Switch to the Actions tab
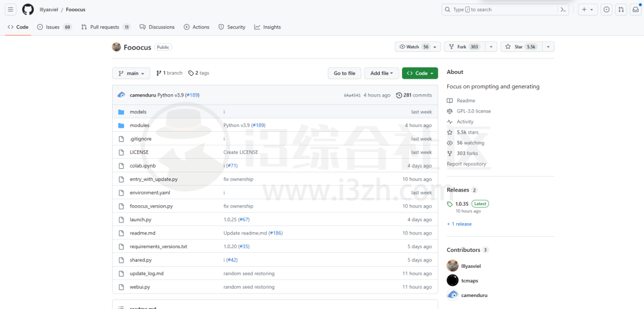644x309 pixels. pyautogui.click(x=196, y=27)
